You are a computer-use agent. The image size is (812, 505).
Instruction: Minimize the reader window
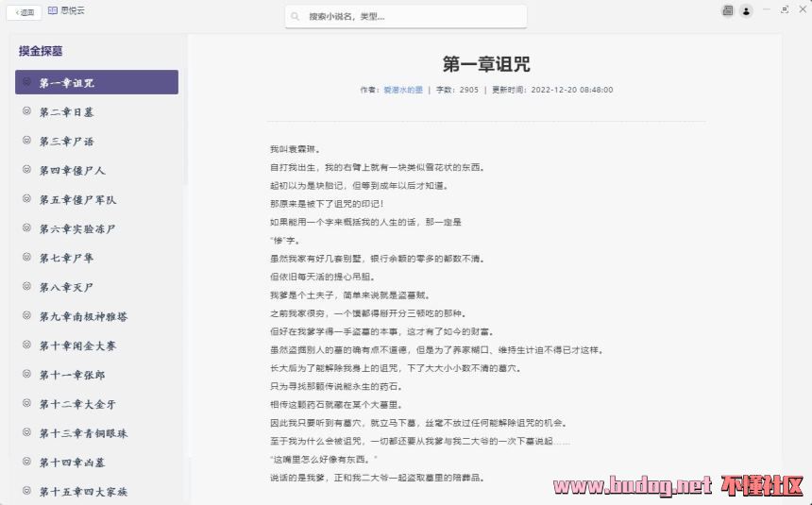click(767, 9)
